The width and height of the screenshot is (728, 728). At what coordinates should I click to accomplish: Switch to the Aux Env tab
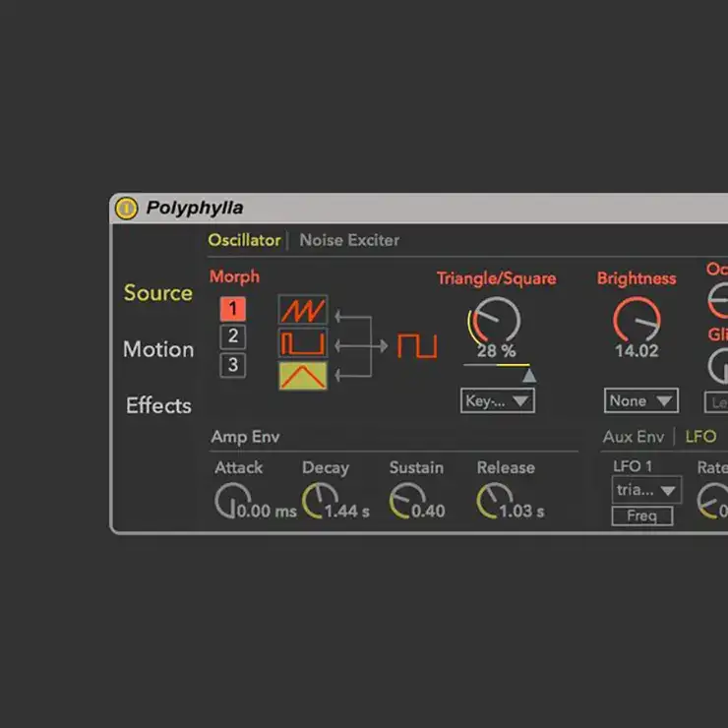634,437
